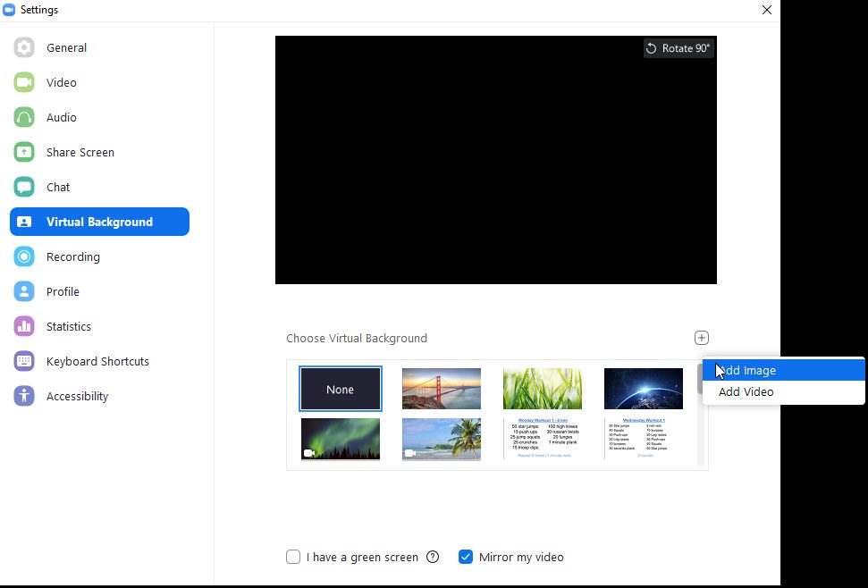Choose the Golden Gate Bridge background
Image resolution: width=868 pixels, height=588 pixels.
(x=441, y=388)
